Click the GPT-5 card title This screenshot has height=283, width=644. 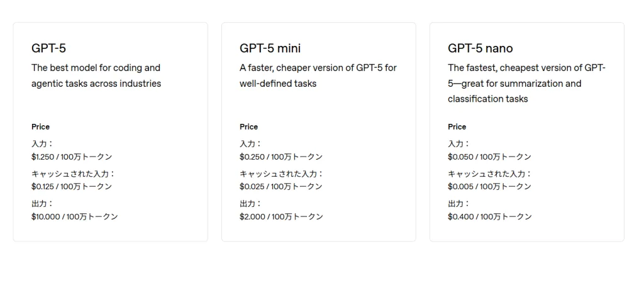tap(48, 48)
